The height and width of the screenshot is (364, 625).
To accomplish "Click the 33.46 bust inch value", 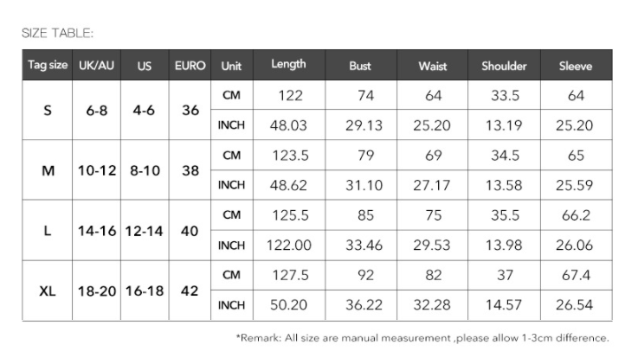I will pos(364,246).
